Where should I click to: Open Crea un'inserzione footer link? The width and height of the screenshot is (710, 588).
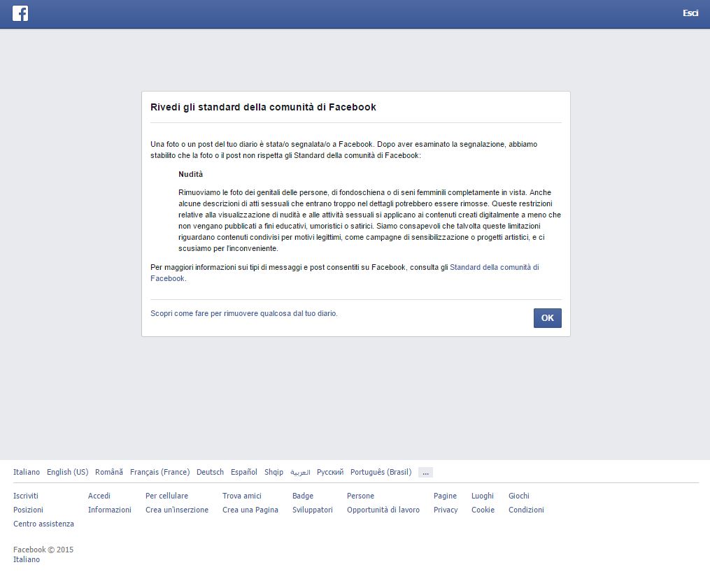pyautogui.click(x=177, y=510)
